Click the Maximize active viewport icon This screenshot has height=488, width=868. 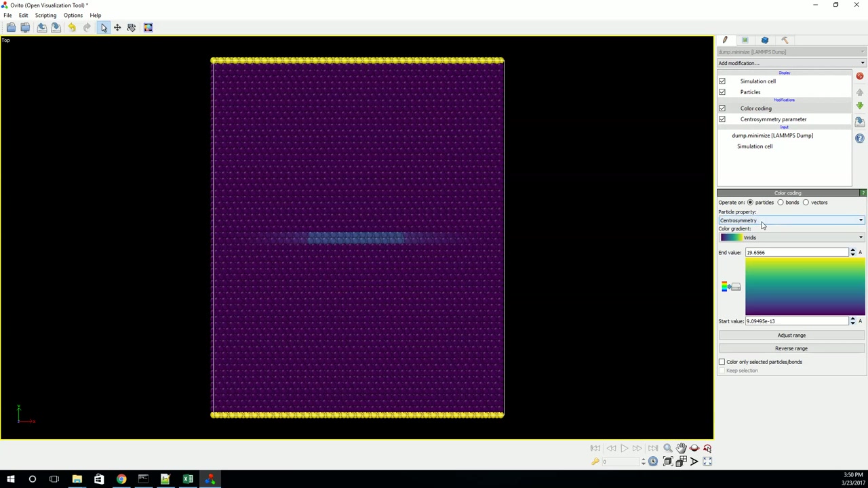(707, 462)
